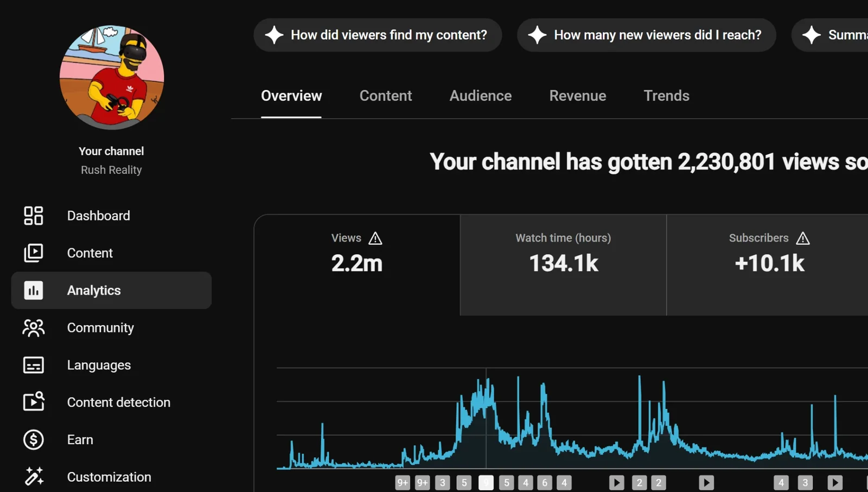The image size is (868, 492).
Task: Click the warning triangle beside Subscribers
Action: tap(803, 238)
